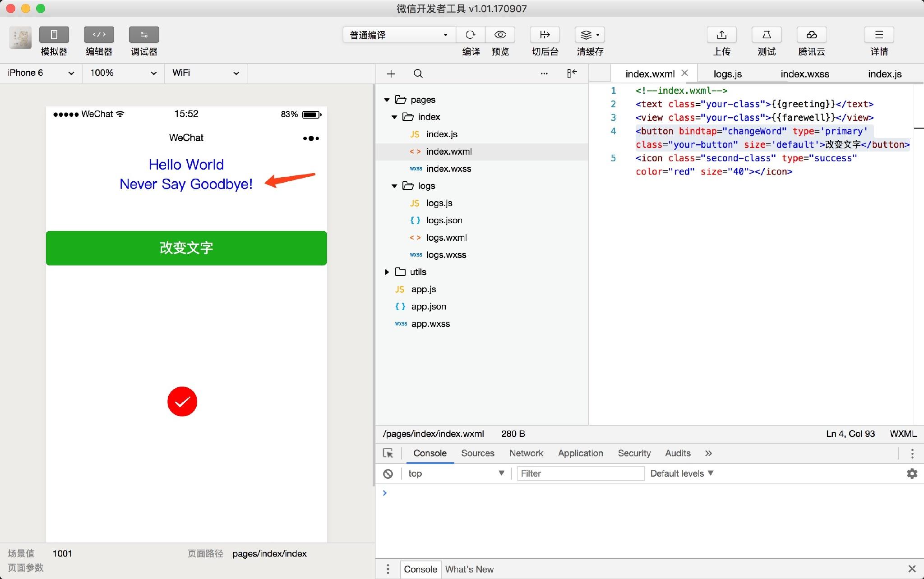Open the compile mode dropdown (普通编译)
Image resolution: width=924 pixels, height=579 pixels.
click(399, 35)
